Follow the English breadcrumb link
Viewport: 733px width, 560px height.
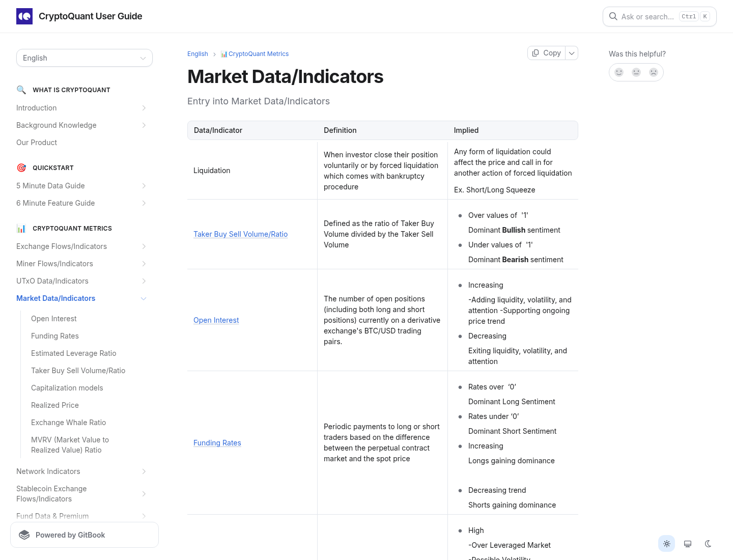[198, 54]
